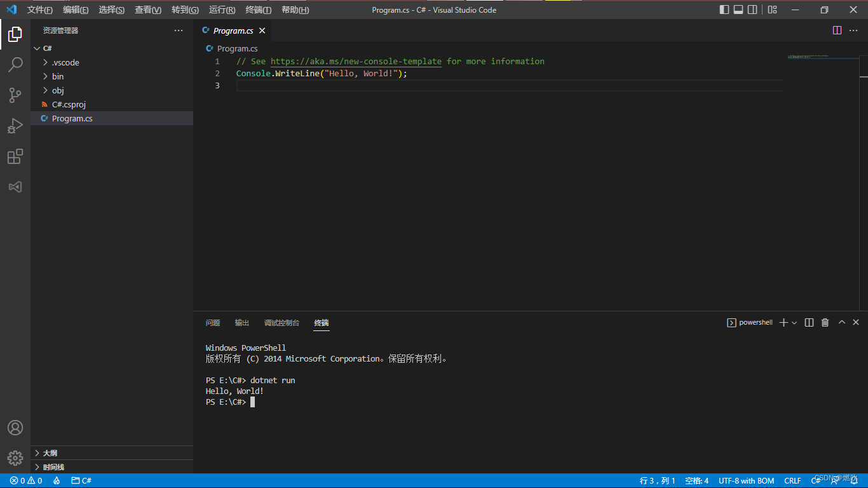This screenshot has width=868, height=488.
Task: Select the powershell terminal label
Action: (750, 323)
